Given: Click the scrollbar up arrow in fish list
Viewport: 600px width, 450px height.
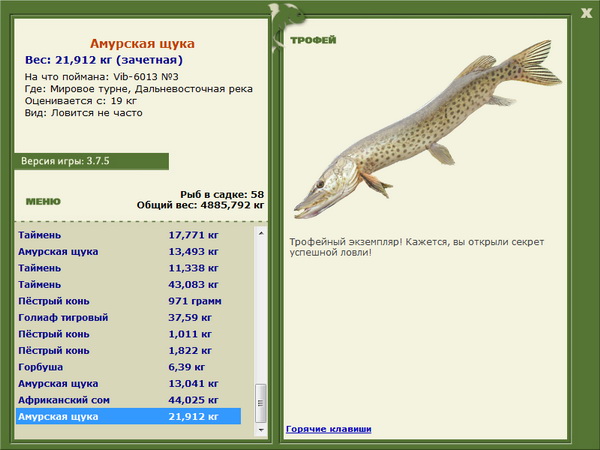Looking at the screenshot, I should pos(261,233).
